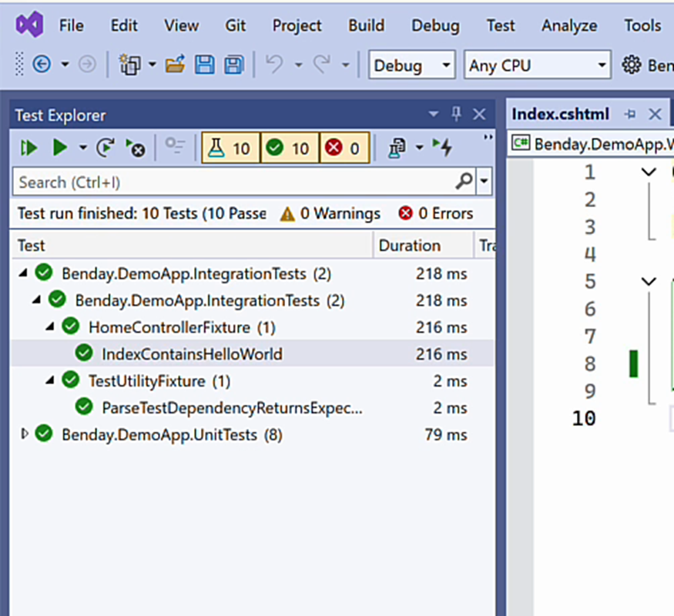Open the Tools menu

(x=642, y=25)
